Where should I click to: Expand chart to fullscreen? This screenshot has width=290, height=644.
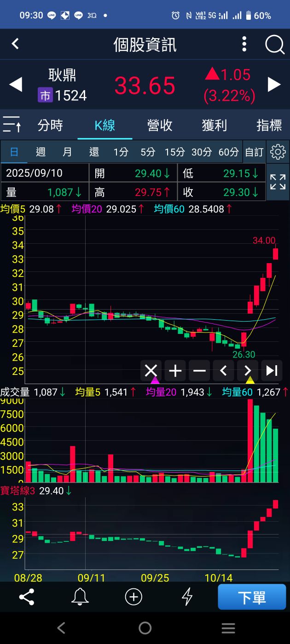tap(278, 182)
